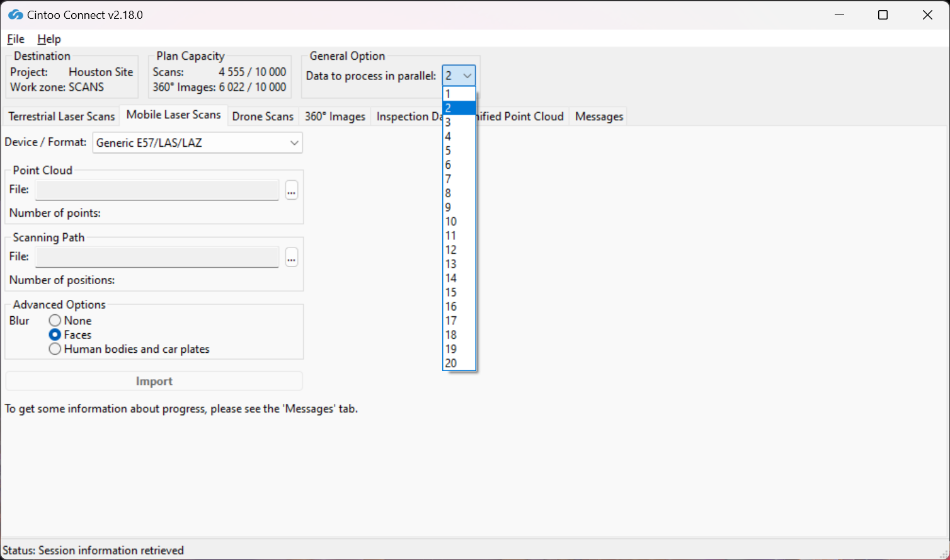Image resolution: width=950 pixels, height=560 pixels.
Task: Click the Work zone: SCANS label
Action: [x=57, y=87]
